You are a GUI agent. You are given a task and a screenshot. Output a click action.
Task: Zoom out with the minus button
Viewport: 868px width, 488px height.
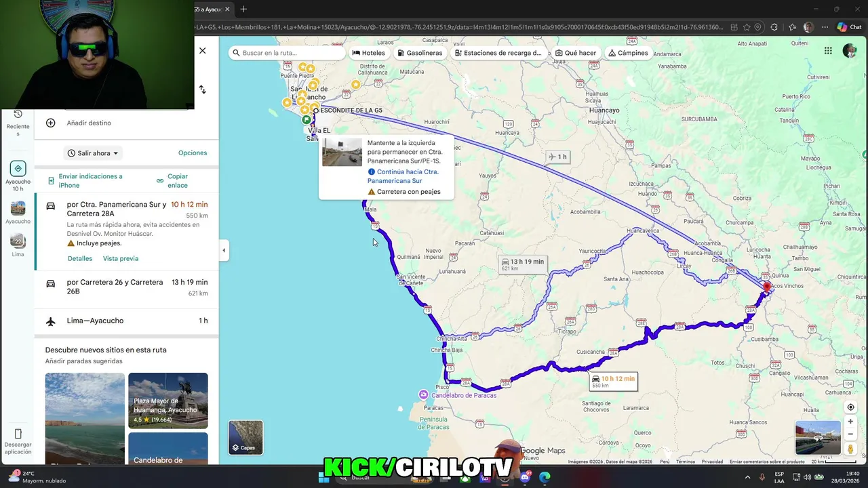850,434
